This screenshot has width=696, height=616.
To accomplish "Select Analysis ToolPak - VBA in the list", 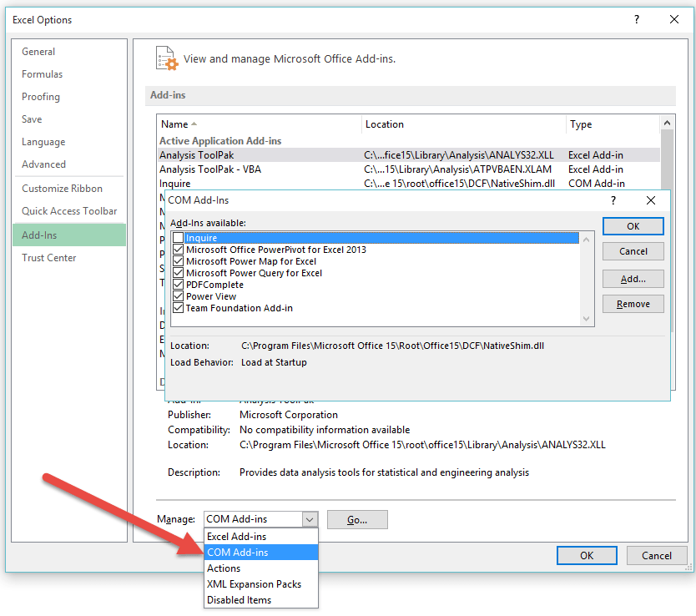I will [208, 169].
